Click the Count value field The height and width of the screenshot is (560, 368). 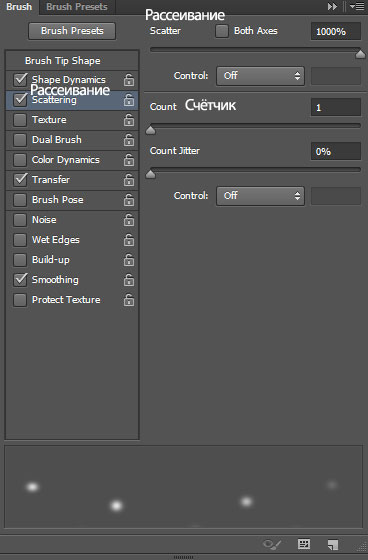point(335,108)
